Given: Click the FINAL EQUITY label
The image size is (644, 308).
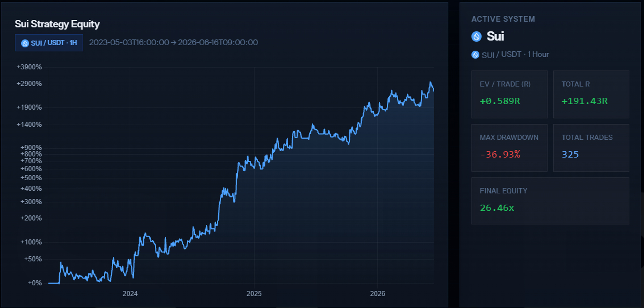Looking at the screenshot, I should 503,191.
